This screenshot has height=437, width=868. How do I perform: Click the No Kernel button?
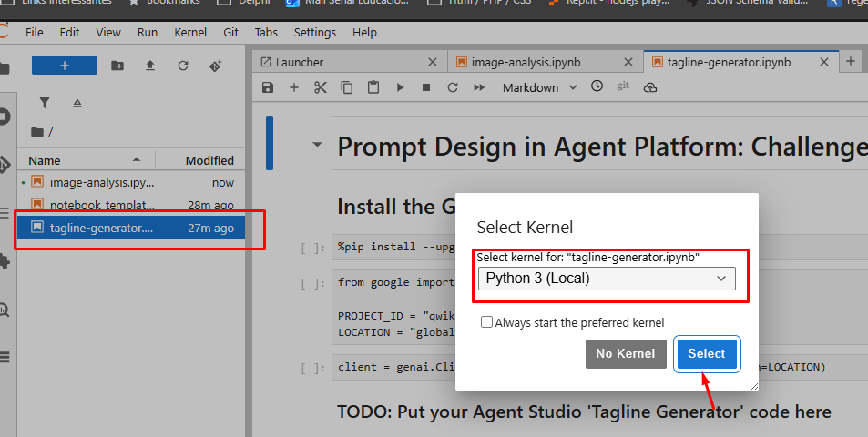[626, 353]
